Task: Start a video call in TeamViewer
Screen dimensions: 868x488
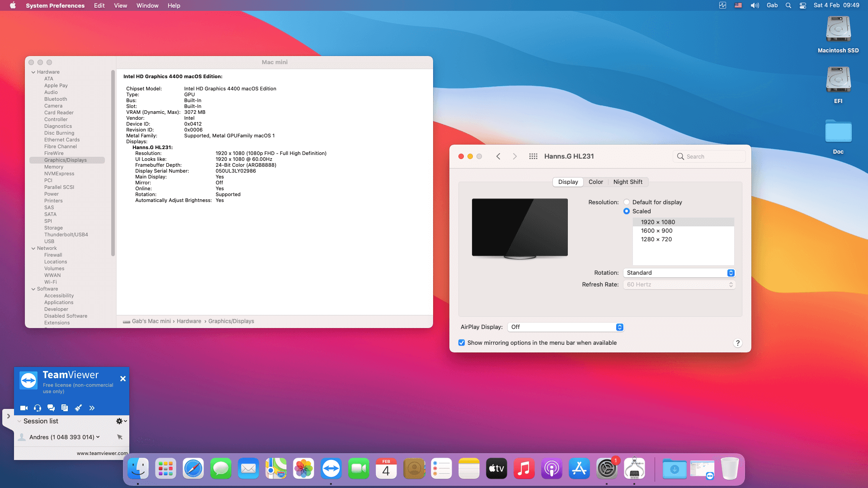Action: 24,408
